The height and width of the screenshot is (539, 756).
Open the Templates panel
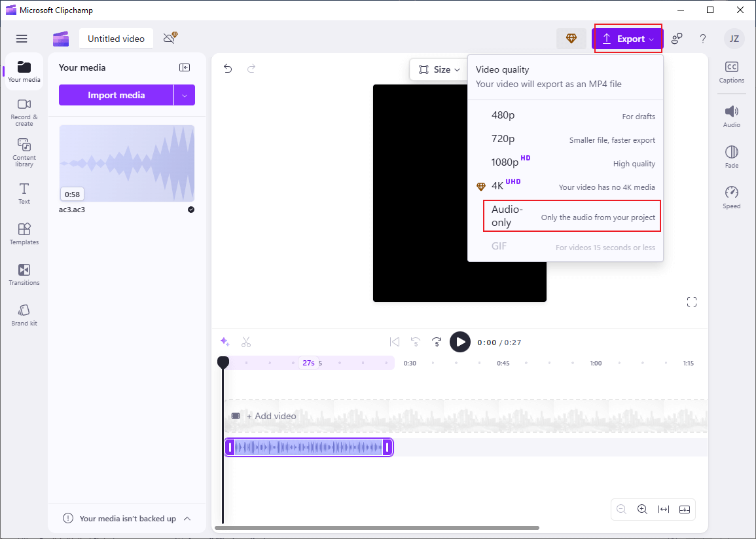click(24, 234)
